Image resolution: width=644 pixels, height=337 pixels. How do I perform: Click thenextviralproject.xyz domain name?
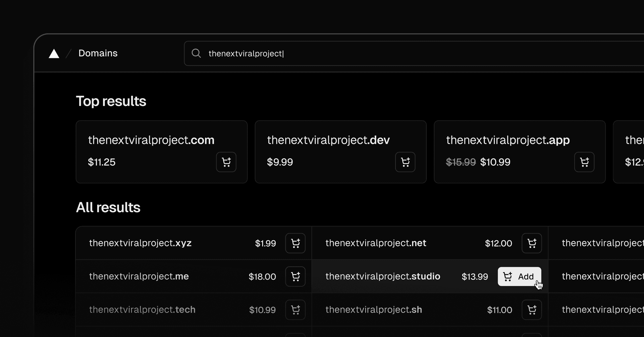coord(140,243)
